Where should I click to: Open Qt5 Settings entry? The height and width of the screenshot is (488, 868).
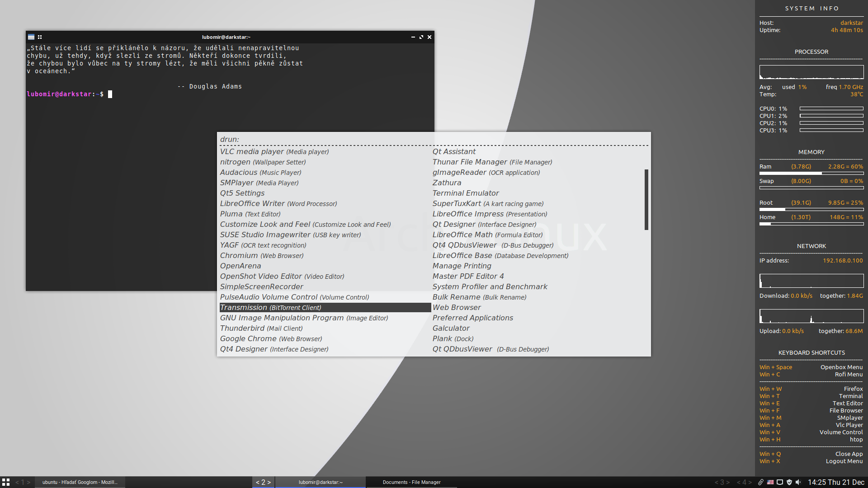(325, 193)
